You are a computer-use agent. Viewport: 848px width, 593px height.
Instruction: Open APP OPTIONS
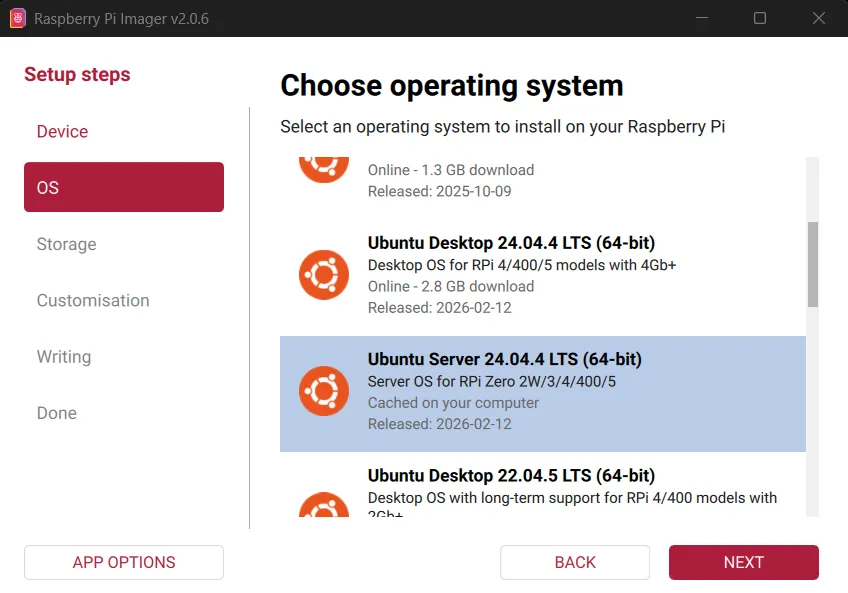coord(124,562)
